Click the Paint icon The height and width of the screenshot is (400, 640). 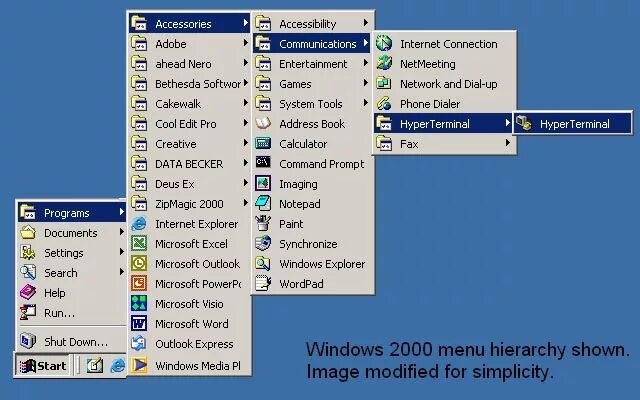[263, 224]
